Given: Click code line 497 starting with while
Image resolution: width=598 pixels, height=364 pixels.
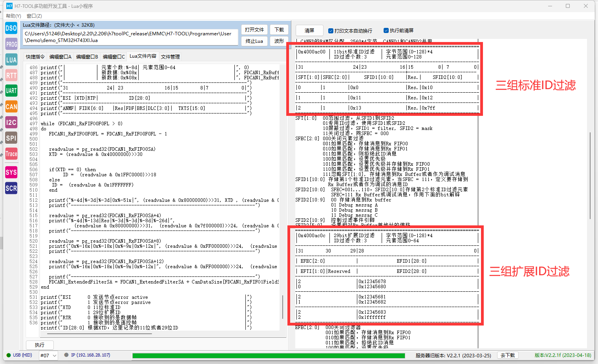Looking at the screenshot, I should [82, 124].
